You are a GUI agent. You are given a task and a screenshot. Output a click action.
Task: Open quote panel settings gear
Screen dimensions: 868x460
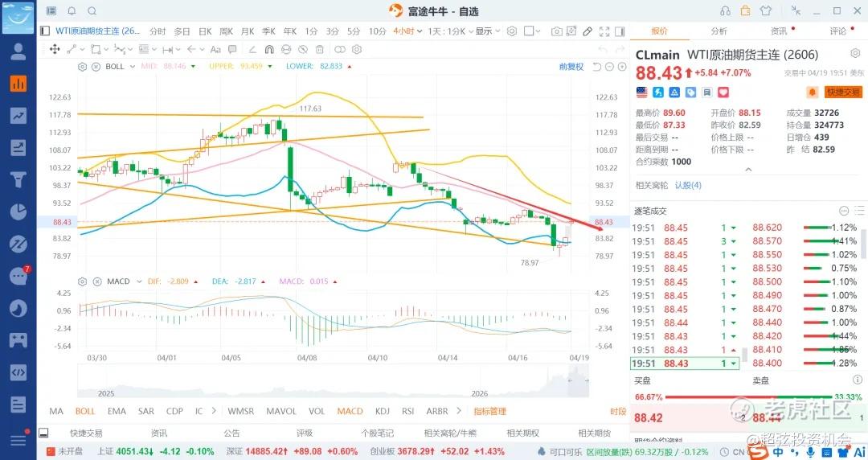[855, 53]
